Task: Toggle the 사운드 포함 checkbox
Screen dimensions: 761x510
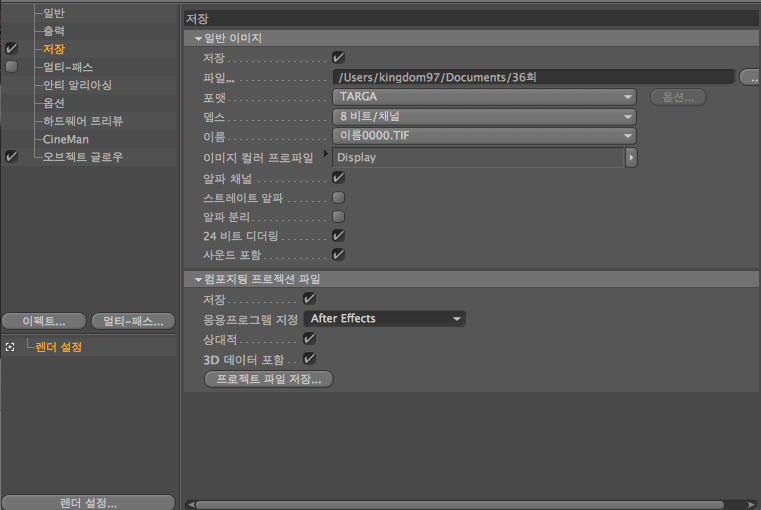Action: point(338,255)
